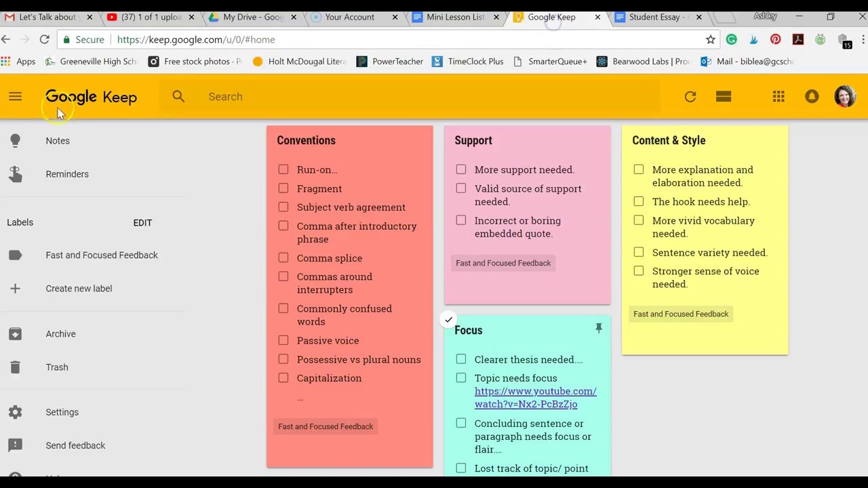Open Holt McDougal Literature bookmark

pos(299,61)
